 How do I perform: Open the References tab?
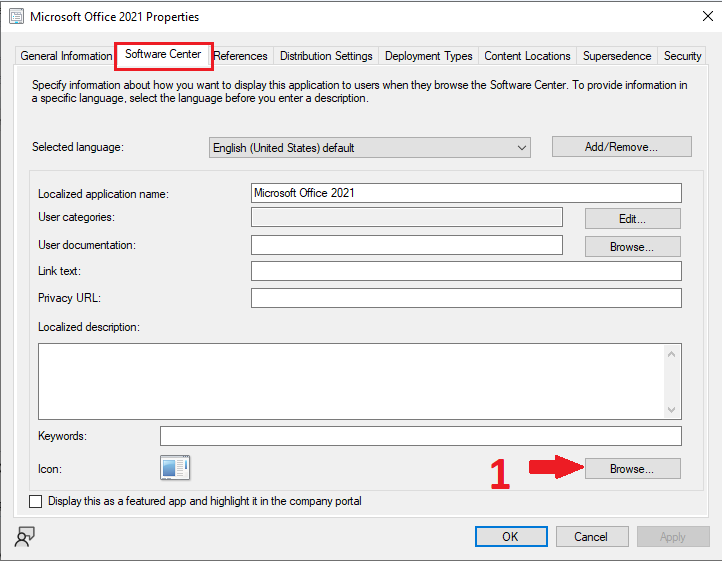click(240, 56)
